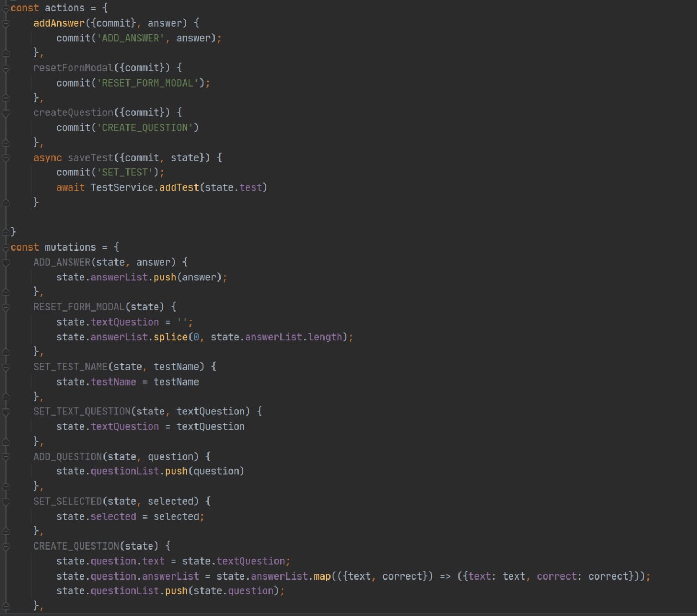Fold the SET_TEXT_QUESTION mutation in gutter
This screenshot has height=616, width=697.
coord(6,412)
